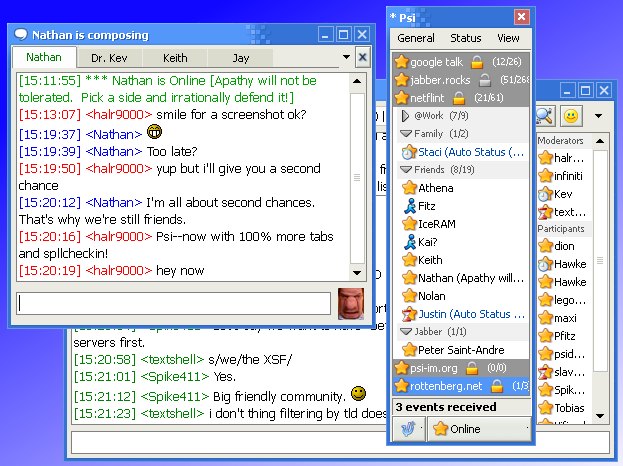Screen dimensions: 623x466
Task: Collapse the Family contact group
Action: tap(406, 133)
